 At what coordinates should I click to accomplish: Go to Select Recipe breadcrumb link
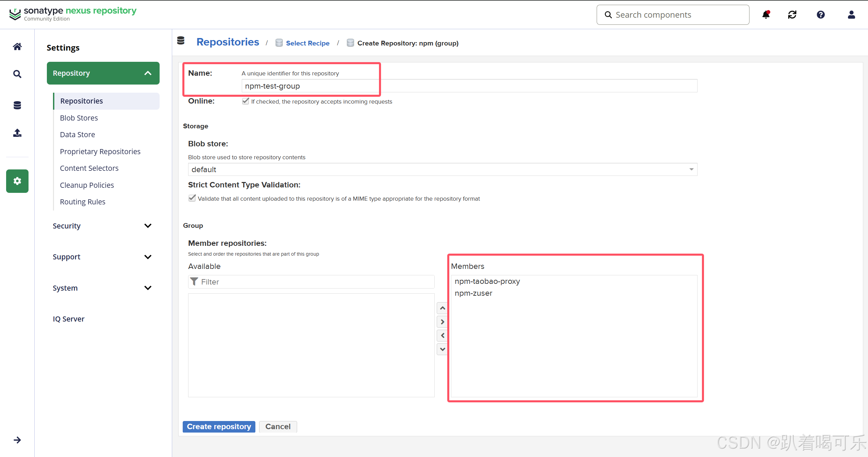(308, 43)
